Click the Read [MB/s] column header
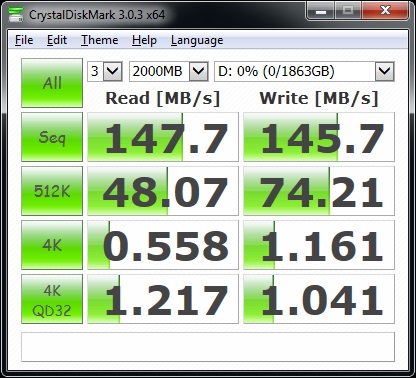The image size is (416, 378). click(x=163, y=98)
